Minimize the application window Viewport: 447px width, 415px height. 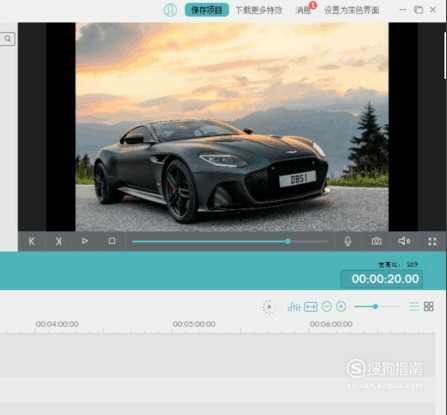(x=403, y=10)
